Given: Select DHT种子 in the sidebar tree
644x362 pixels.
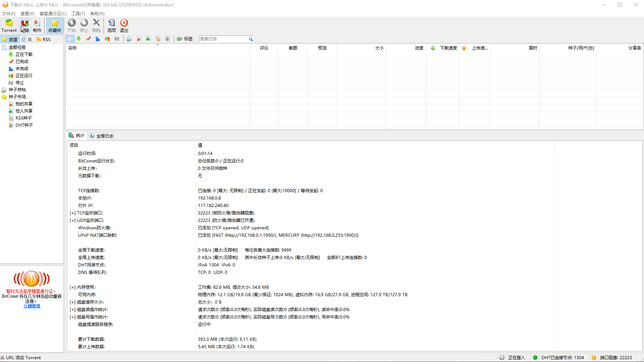Looking at the screenshot, I should (x=24, y=125).
